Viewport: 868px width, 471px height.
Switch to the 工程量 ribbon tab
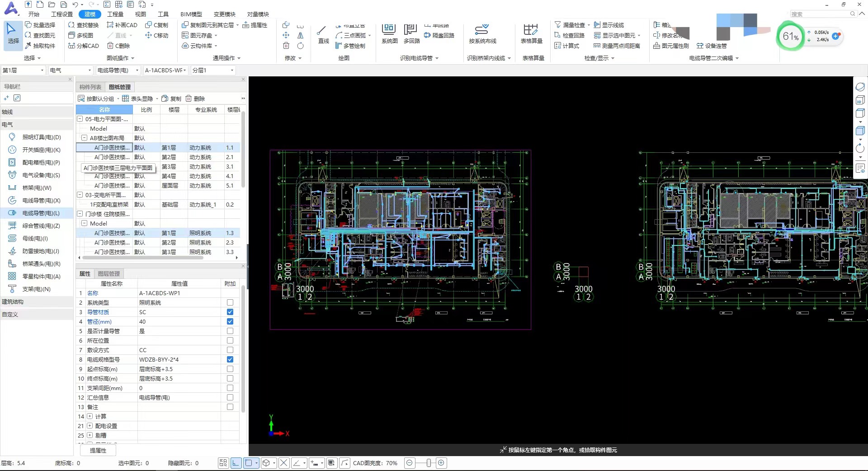115,14
